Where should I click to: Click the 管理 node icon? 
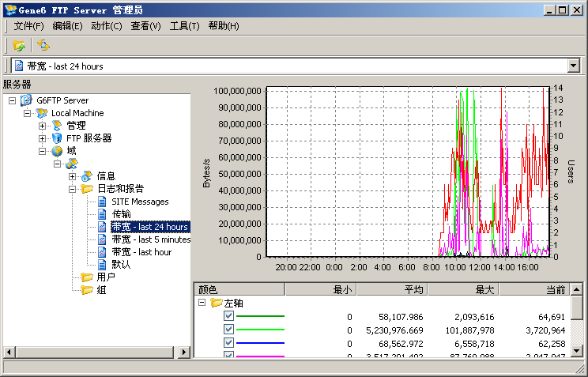point(57,126)
